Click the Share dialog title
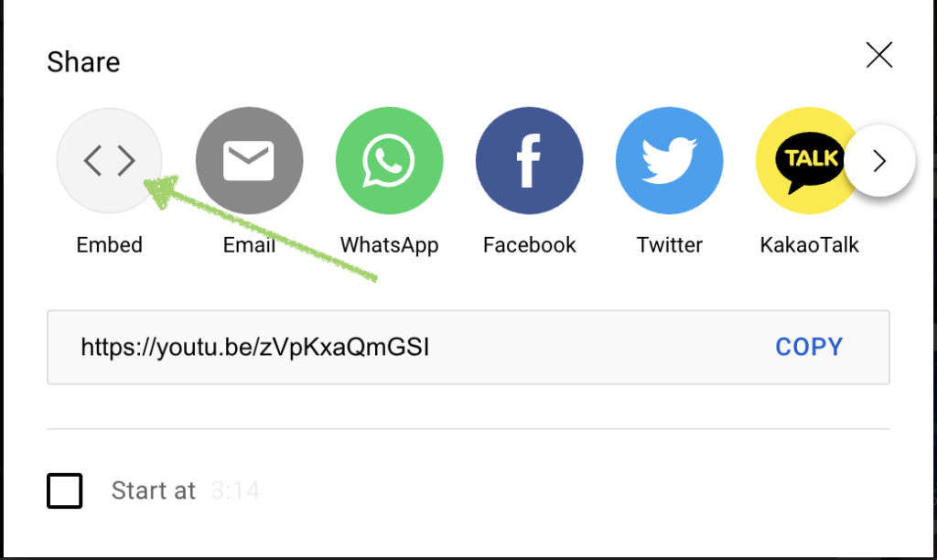Viewport: 937px width, 560px height. click(x=83, y=62)
